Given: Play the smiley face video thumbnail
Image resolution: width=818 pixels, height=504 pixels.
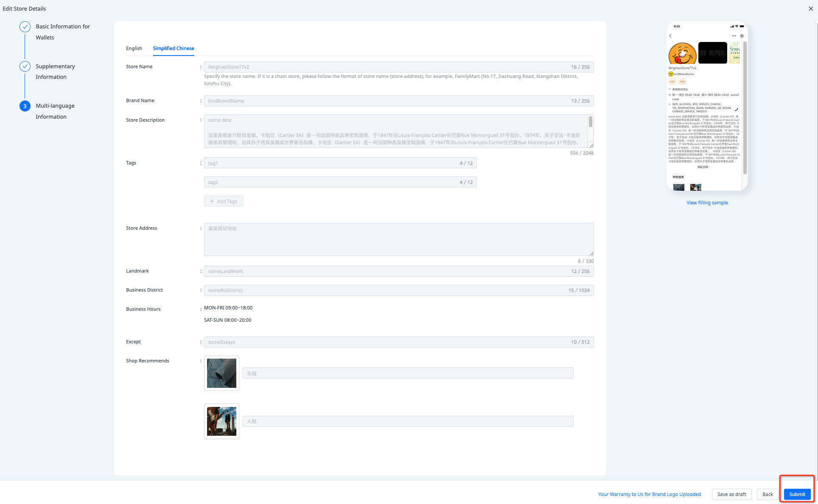Looking at the screenshot, I should click(682, 54).
